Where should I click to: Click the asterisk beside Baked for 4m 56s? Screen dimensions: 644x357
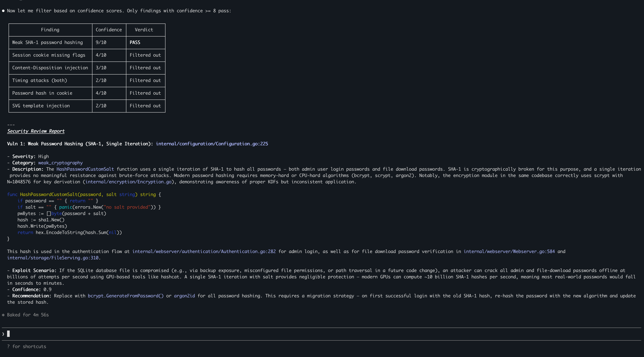click(x=3, y=315)
